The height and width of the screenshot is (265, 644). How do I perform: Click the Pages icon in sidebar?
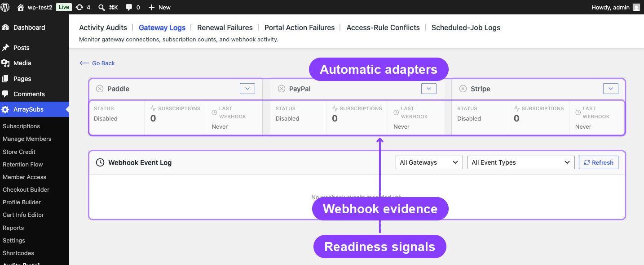pyautogui.click(x=5, y=79)
